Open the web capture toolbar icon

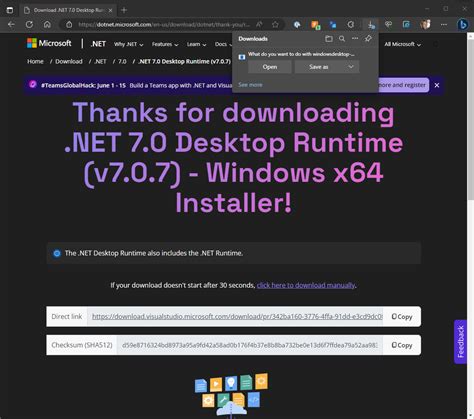click(x=406, y=24)
